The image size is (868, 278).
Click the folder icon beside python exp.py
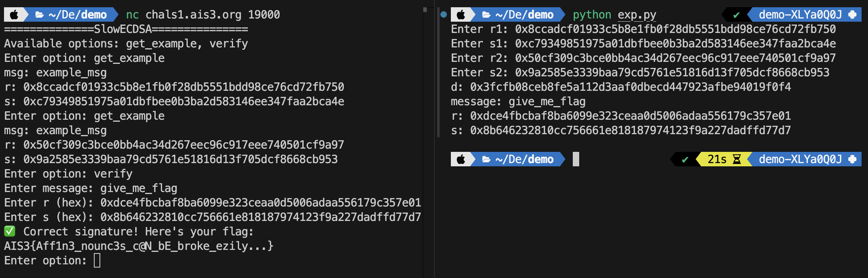click(486, 15)
